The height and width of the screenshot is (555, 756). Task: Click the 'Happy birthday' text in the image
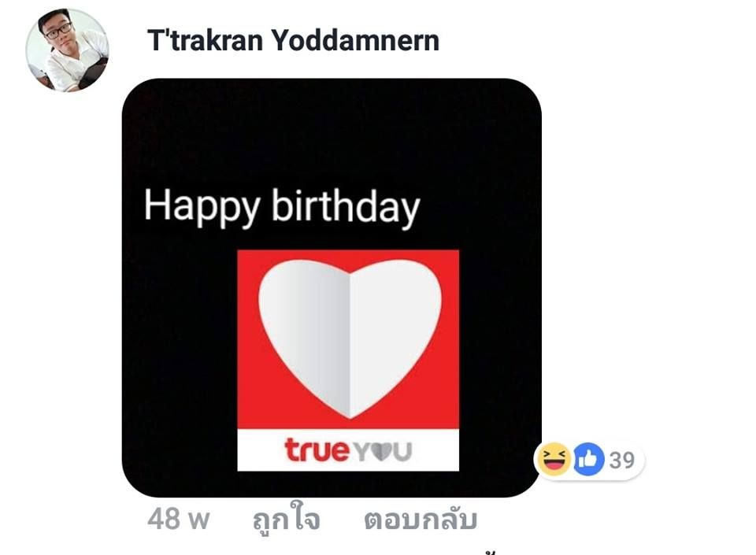[x=282, y=207]
